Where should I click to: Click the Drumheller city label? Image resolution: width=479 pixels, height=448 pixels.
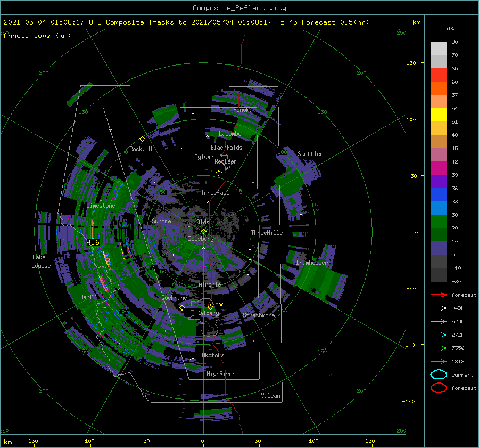tap(312, 263)
